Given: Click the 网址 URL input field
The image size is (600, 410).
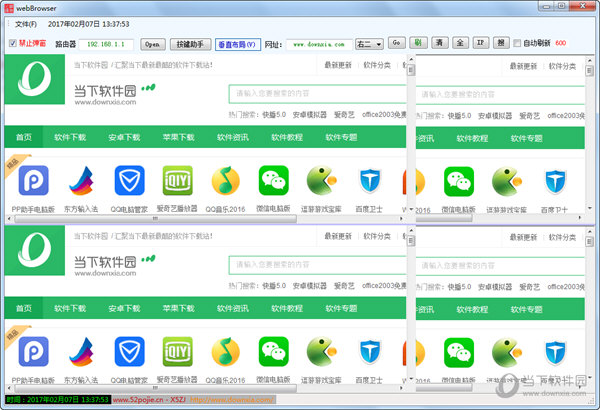Looking at the screenshot, I should click(319, 44).
